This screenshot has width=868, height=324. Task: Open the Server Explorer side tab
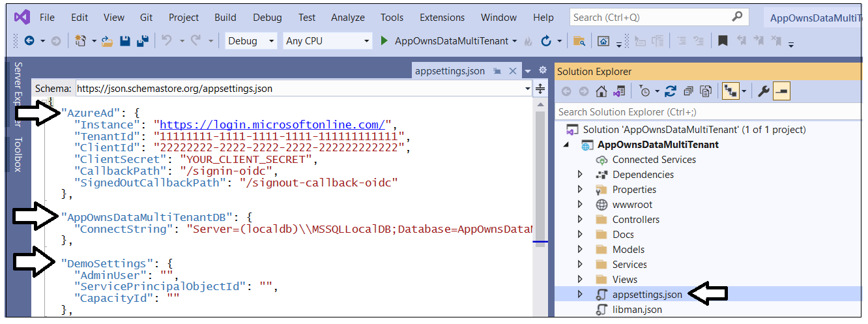click(x=18, y=93)
